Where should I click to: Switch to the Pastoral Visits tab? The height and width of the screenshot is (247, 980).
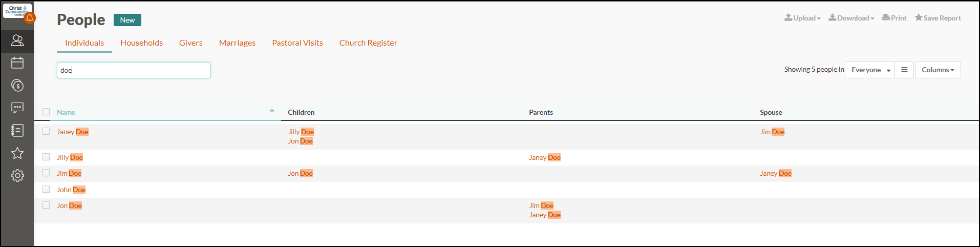point(297,43)
